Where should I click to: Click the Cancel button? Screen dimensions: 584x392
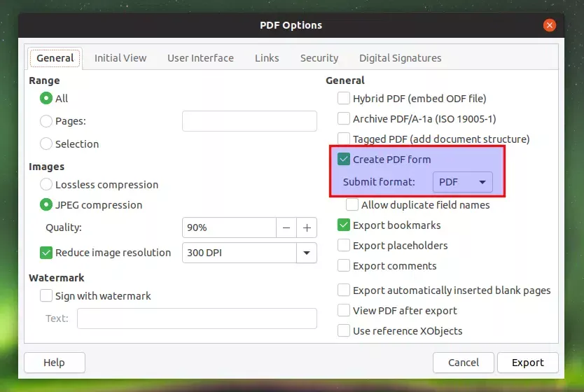click(463, 363)
